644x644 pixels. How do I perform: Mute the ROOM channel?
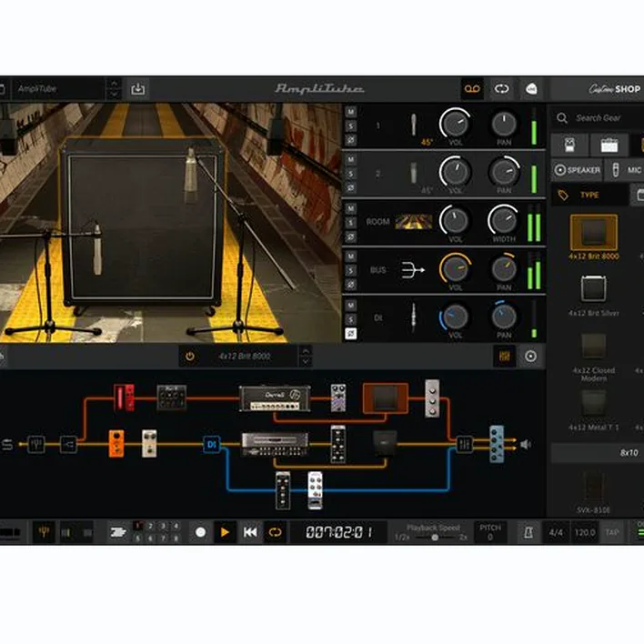351,208
